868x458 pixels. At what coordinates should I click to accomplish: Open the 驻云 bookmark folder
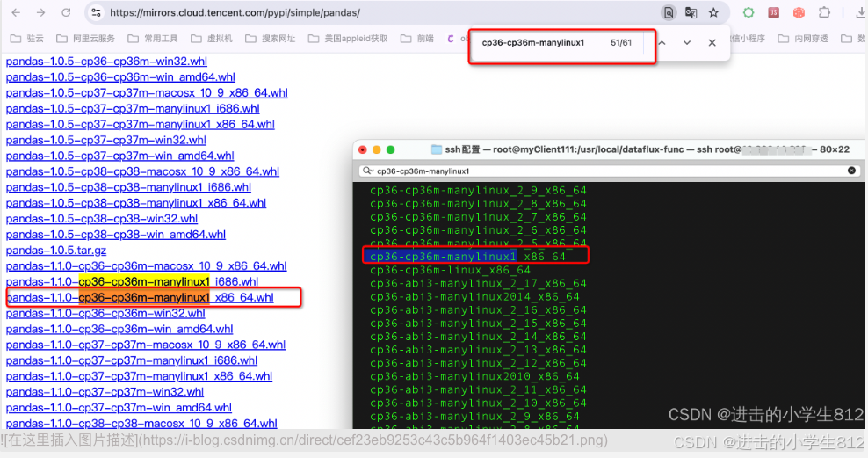(x=27, y=38)
